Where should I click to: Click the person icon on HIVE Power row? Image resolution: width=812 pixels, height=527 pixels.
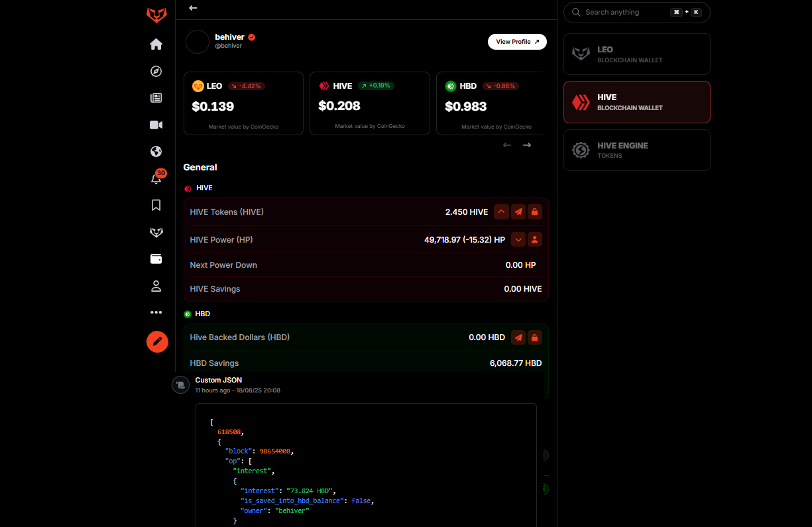(535, 239)
